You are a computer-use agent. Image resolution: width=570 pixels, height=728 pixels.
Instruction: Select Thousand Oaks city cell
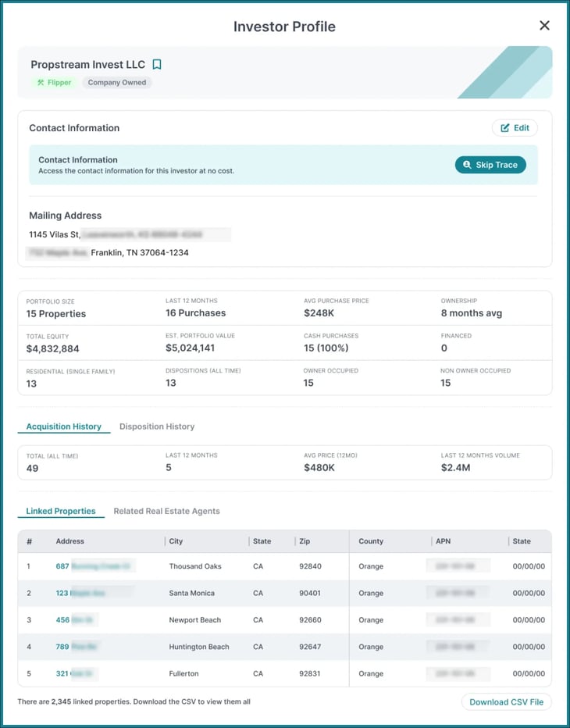195,566
